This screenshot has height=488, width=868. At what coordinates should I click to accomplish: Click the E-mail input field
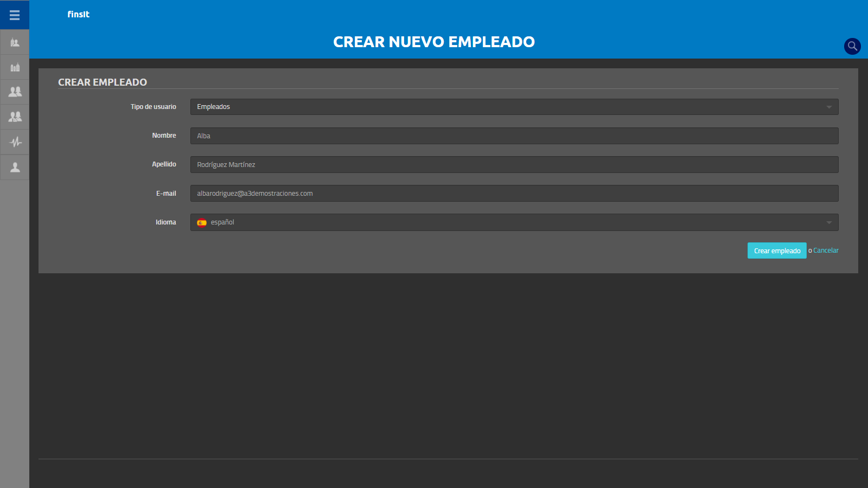pyautogui.click(x=514, y=193)
